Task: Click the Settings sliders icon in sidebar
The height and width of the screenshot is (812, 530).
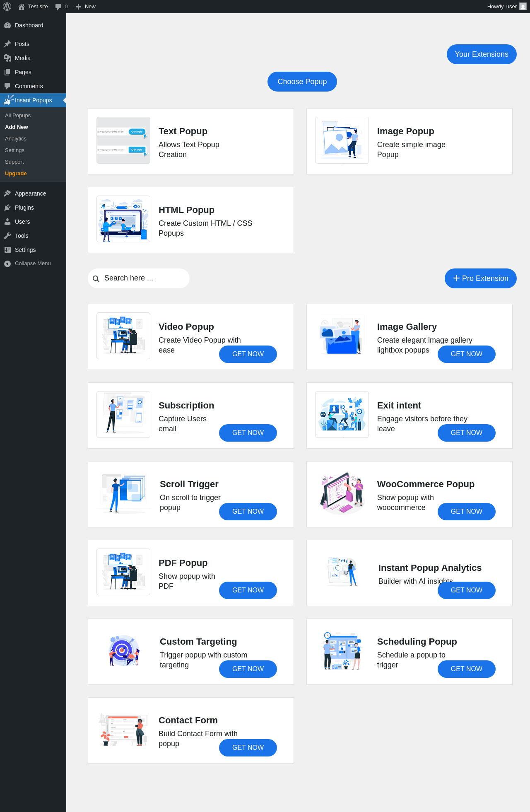Action: click(x=7, y=250)
